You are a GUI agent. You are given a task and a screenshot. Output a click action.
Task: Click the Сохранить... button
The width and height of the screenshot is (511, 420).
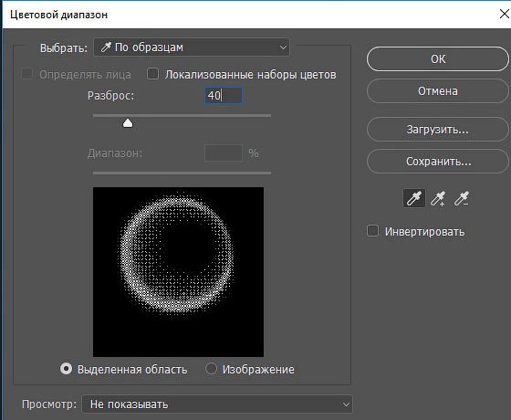pos(438,162)
